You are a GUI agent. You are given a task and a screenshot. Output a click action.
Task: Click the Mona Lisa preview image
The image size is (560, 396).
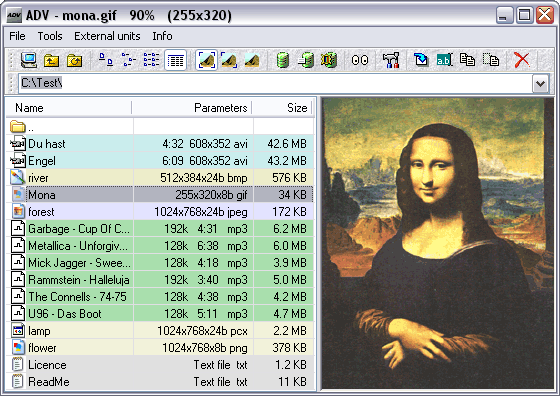438,244
